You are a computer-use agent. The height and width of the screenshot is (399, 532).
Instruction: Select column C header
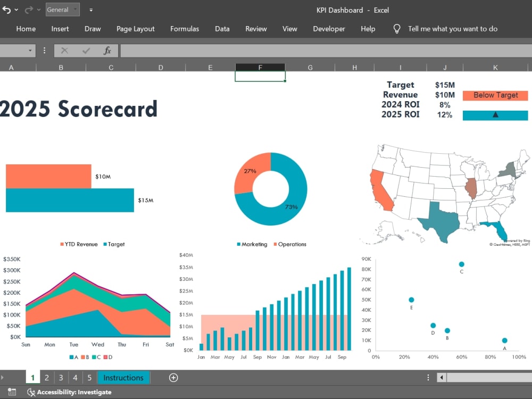click(111, 68)
